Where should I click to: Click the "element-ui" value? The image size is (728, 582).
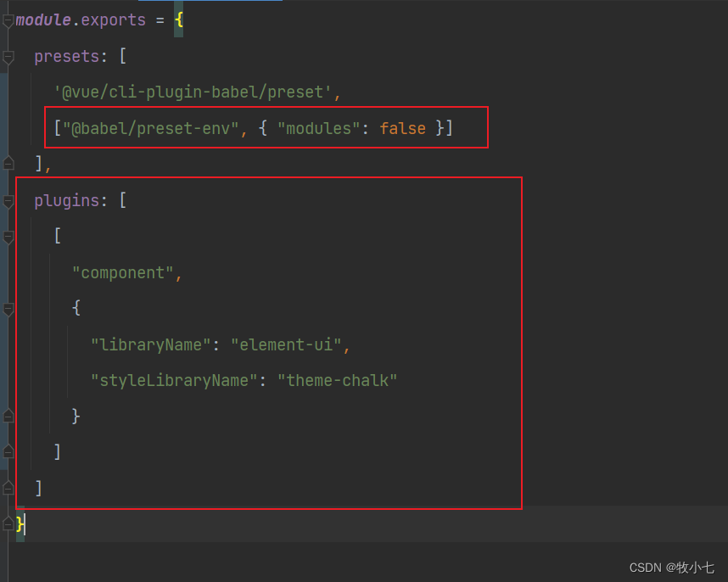coord(286,344)
